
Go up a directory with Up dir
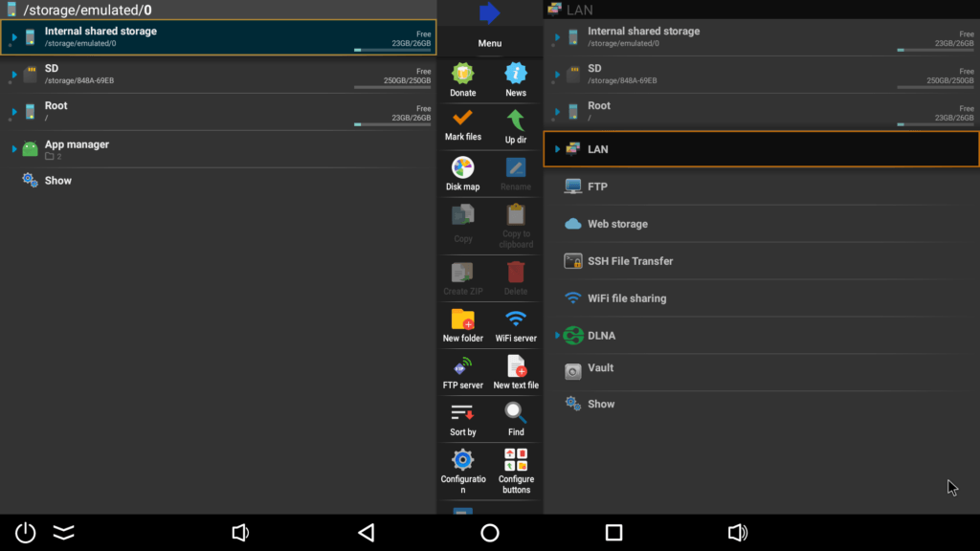click(x=516, y=122)
